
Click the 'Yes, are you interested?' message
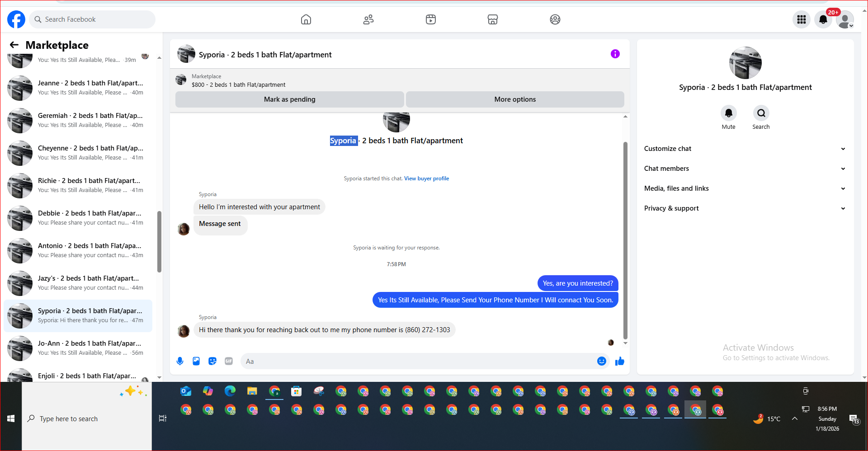click(x=578, y=283)
